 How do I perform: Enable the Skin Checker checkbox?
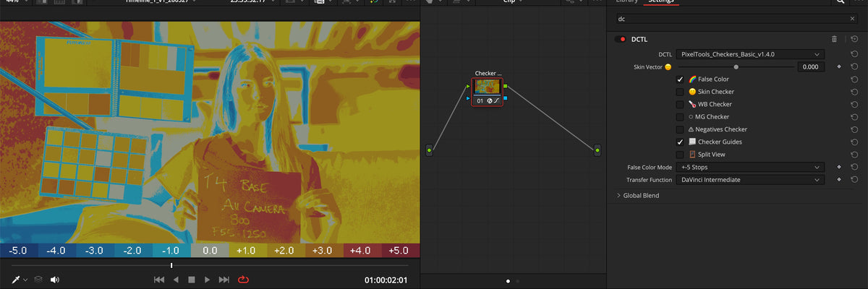pyautogui.click(x=680, y=92)
